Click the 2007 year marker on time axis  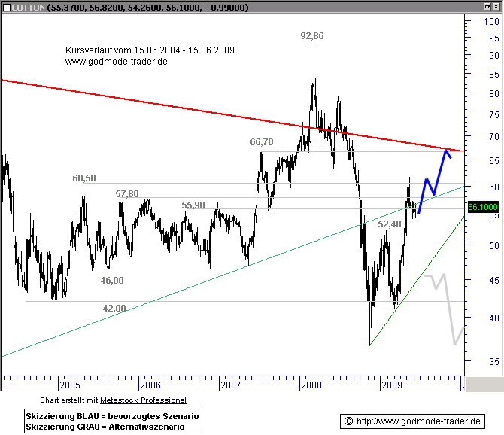pyautogui.click(x=231, y=385)
